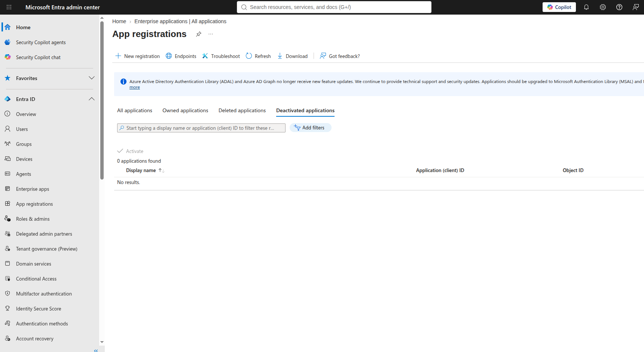Click Add filters button
The height and width of the screenshot is (352, 644).
310,128
